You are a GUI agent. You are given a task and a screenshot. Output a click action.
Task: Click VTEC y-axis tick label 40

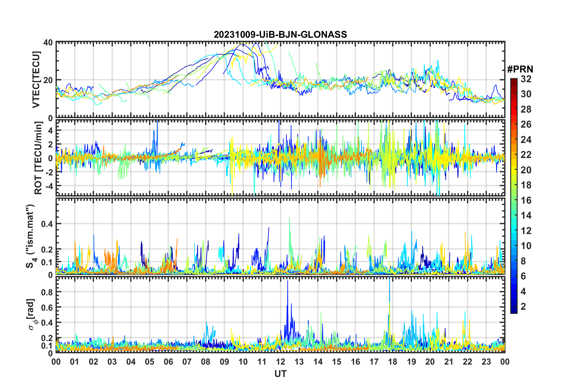point(48,42)
